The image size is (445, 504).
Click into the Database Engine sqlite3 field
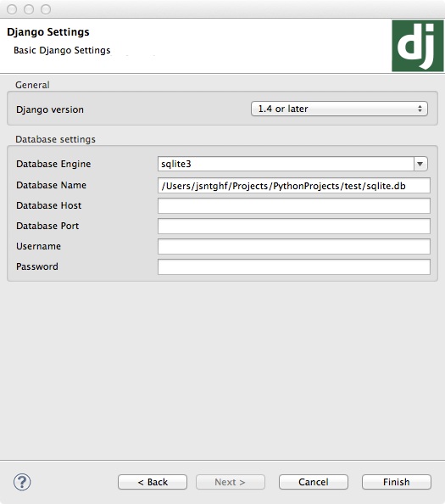click(x=286, y=164)
